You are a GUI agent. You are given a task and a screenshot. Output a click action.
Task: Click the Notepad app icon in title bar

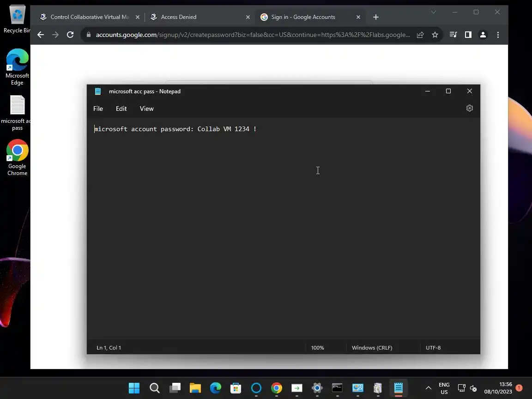(x=98, y=91)
